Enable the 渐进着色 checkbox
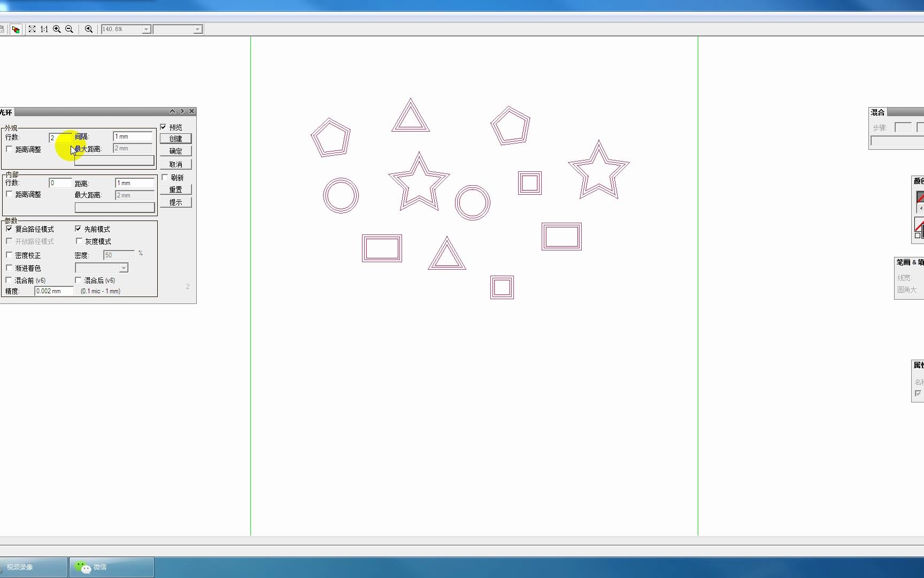924x578 pixels. pos(9,268)
